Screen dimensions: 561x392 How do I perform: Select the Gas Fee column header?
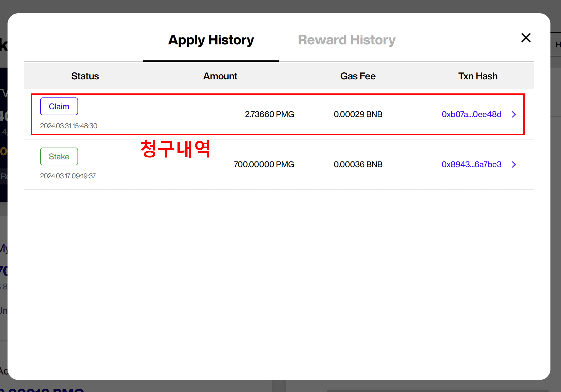click(358, 76)
